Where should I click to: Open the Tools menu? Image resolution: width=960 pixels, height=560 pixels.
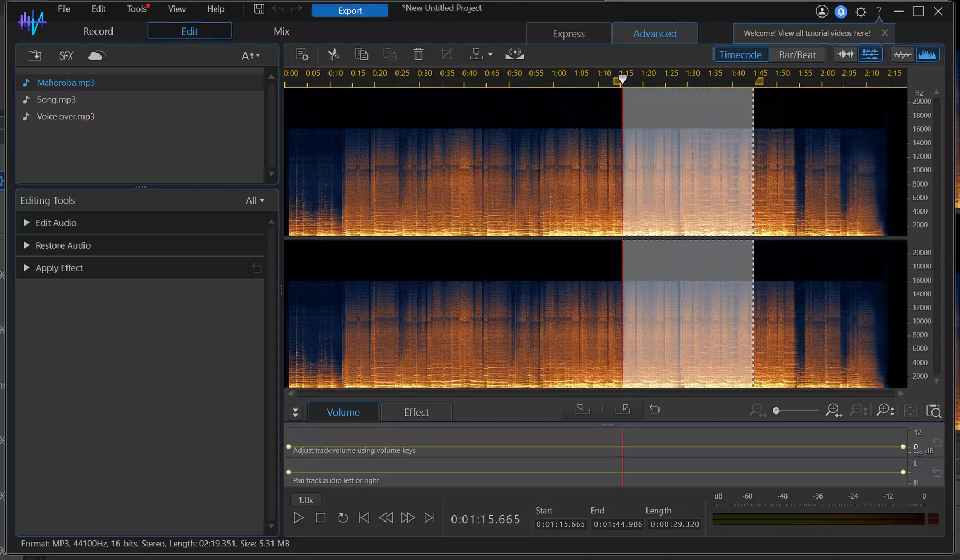point(137,9)
